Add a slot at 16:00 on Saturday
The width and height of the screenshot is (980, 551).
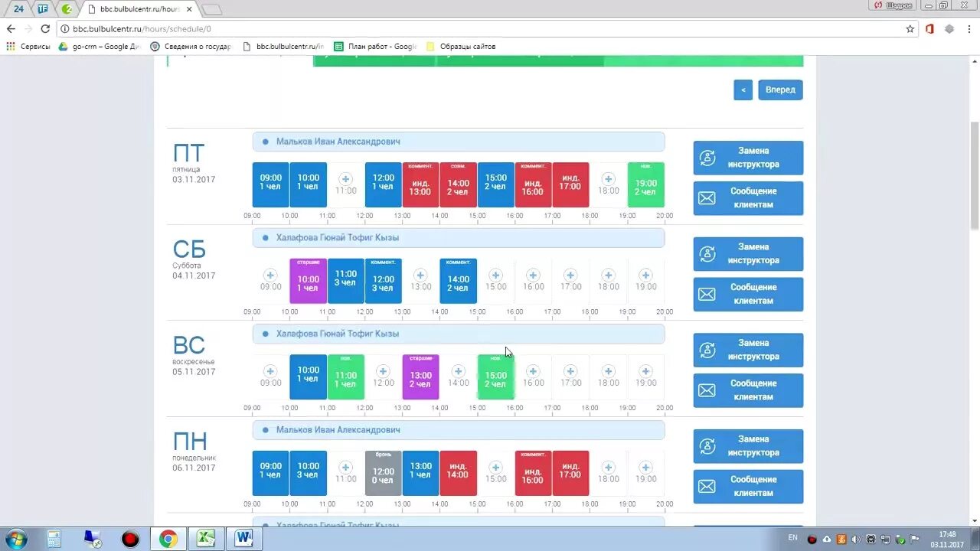(x=533, y=275)
